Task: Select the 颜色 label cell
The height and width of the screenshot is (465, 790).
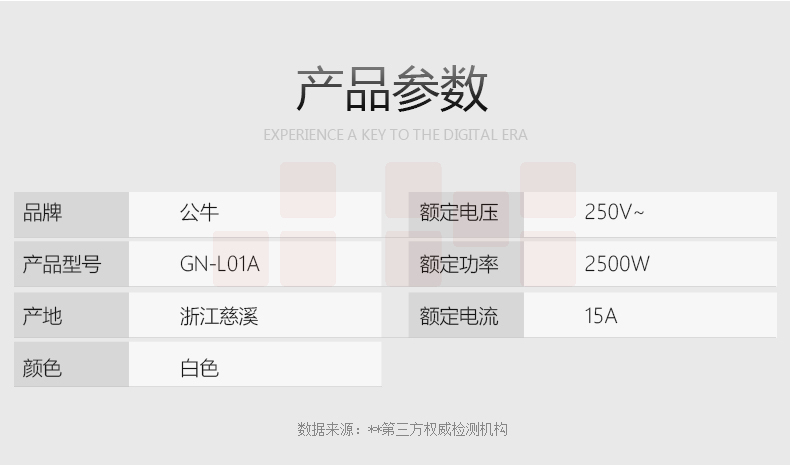Action: coord(71,368)
